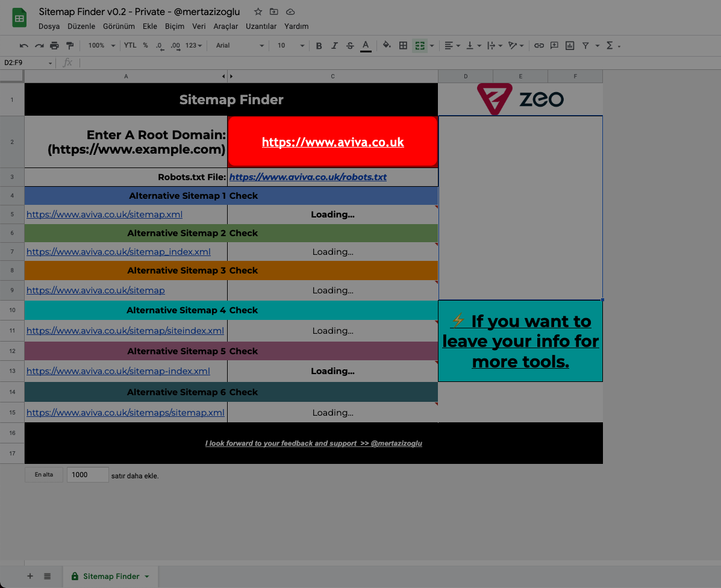
Task: Open Google Sheets home icon
Action: pyautogui.click(x=19, y=18)
